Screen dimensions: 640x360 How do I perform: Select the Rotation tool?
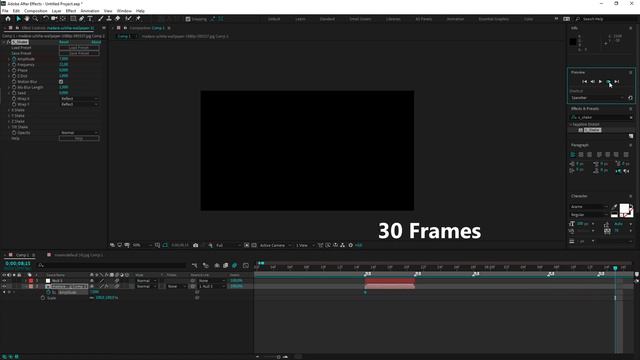[x=45, y=19]
